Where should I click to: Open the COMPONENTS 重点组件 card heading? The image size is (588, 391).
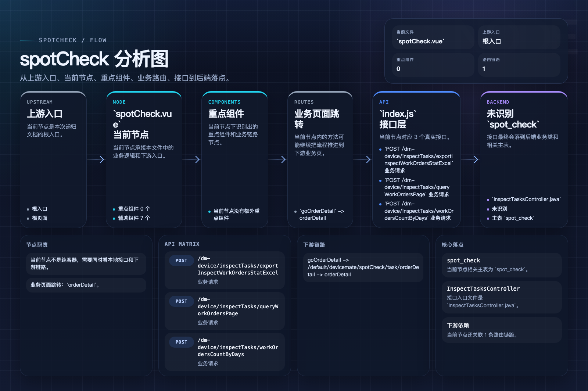(x=226, y=114)
